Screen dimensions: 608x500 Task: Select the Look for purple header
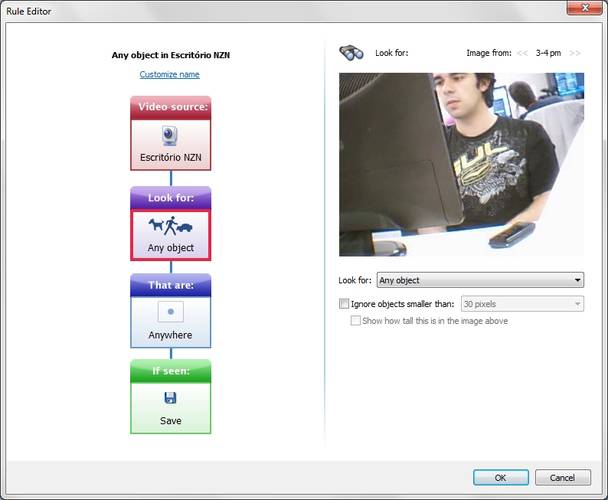[171, 198]
